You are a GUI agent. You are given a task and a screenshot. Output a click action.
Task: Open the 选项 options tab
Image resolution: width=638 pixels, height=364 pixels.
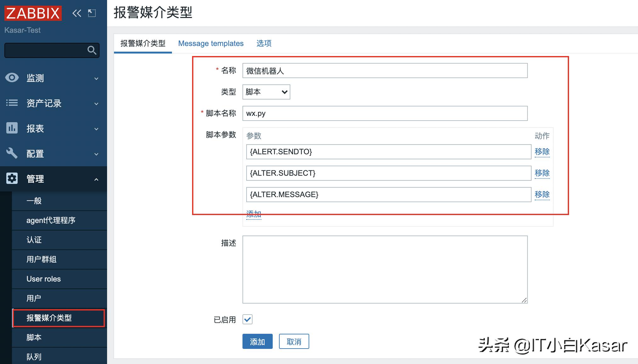click(264, 43)
